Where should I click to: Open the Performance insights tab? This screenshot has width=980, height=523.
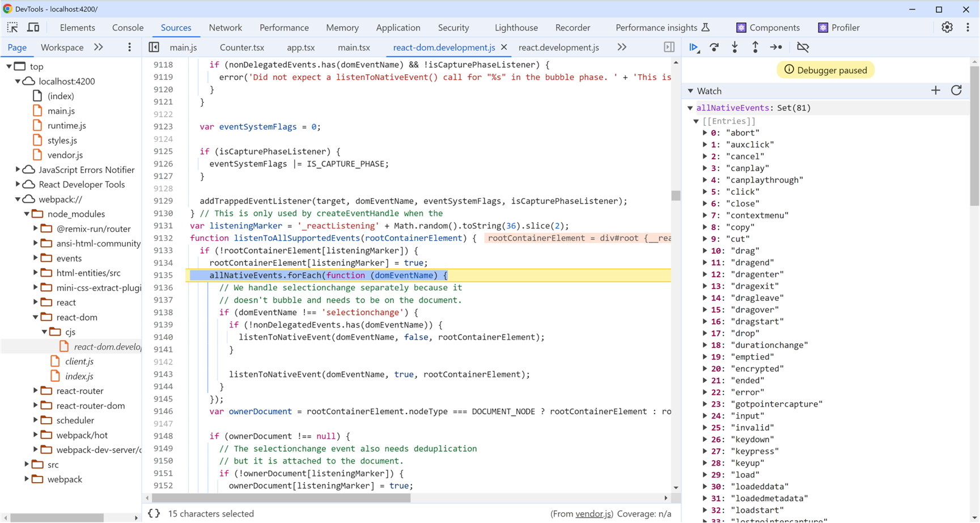(662, 27)
